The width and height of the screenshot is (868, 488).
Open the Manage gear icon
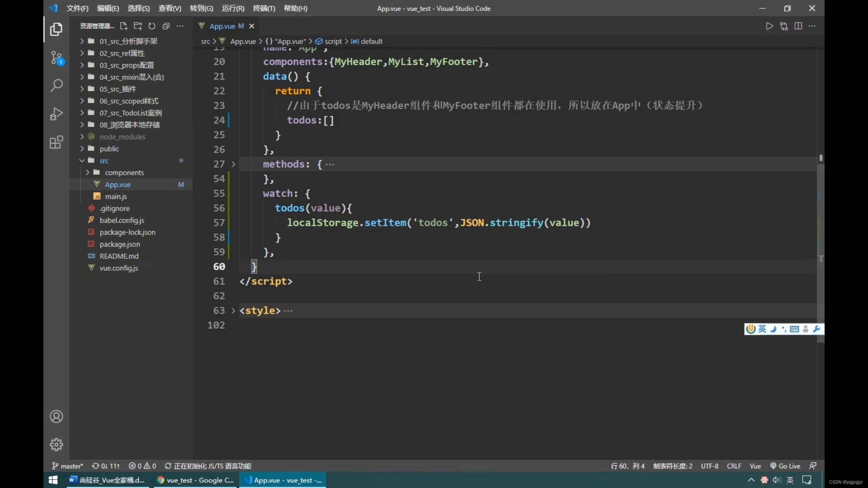[x=56, y=444]
